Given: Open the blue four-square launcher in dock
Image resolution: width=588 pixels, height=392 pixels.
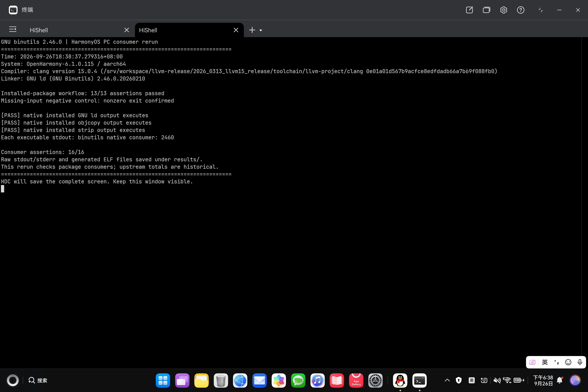Looking at the screenshot, I should [163, 380].
